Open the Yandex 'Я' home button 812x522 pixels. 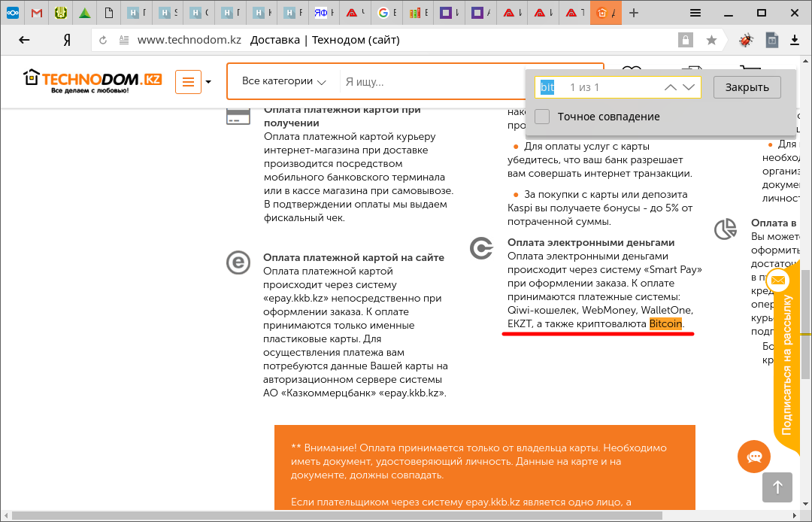tap(67, 40)
